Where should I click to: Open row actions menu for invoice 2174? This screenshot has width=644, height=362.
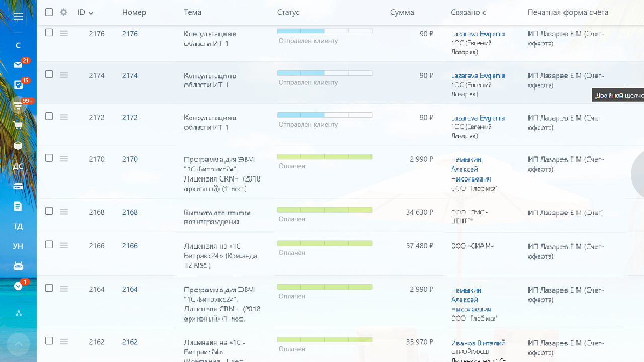64,75
